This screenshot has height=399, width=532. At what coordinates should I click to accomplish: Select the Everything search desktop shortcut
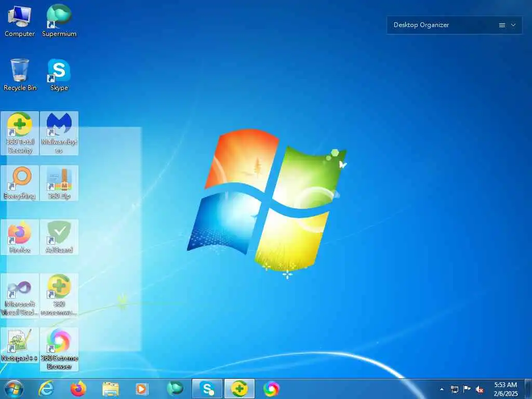tap(20, 183)
